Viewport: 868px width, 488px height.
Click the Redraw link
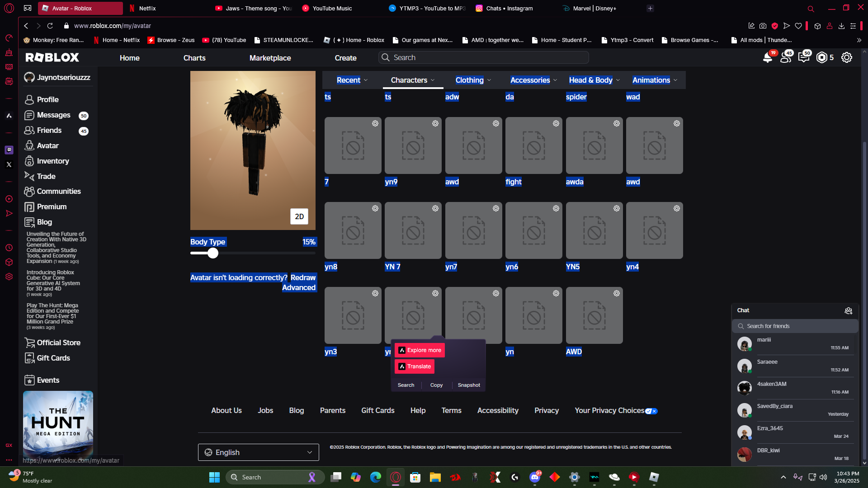point(302,277)
